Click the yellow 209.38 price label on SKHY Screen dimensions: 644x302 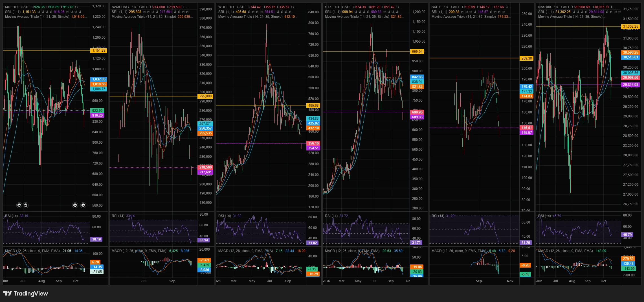(526, 58)
